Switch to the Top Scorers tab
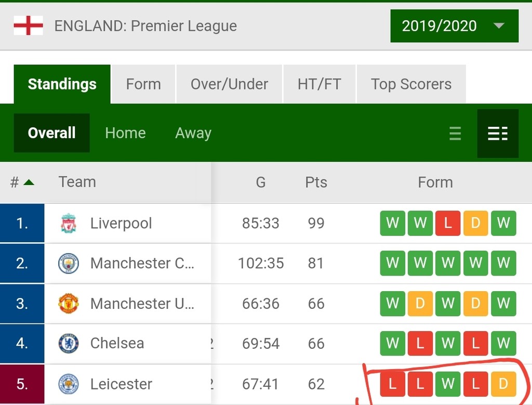This screenshot has width=532, height=405. pyautogui.click(x=411, y=84)
